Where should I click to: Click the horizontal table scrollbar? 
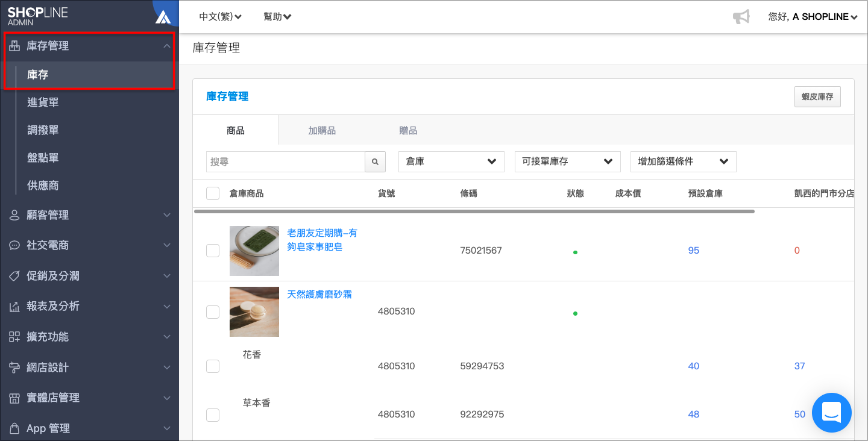click(x=474, y=211)
